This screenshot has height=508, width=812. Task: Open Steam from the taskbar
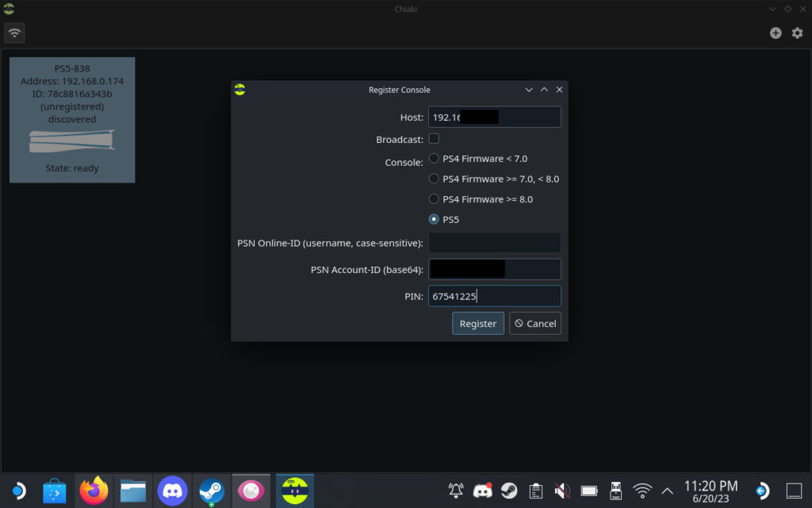click(212, 491)
